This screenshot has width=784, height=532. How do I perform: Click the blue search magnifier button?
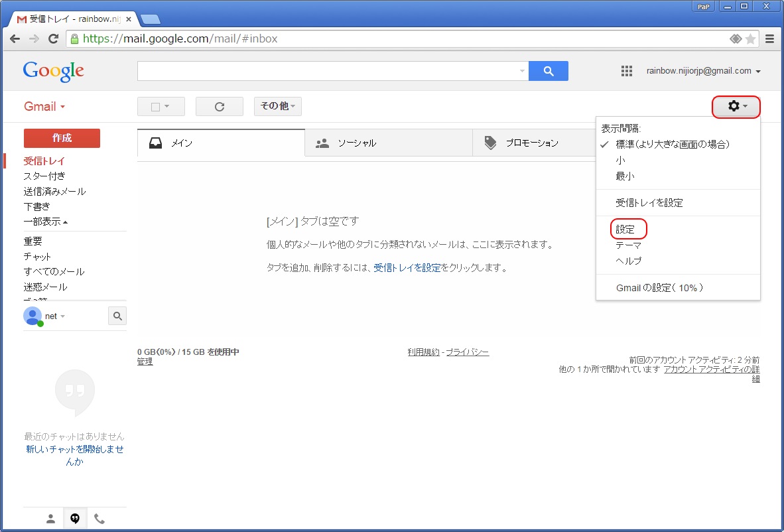click(549, 71)
